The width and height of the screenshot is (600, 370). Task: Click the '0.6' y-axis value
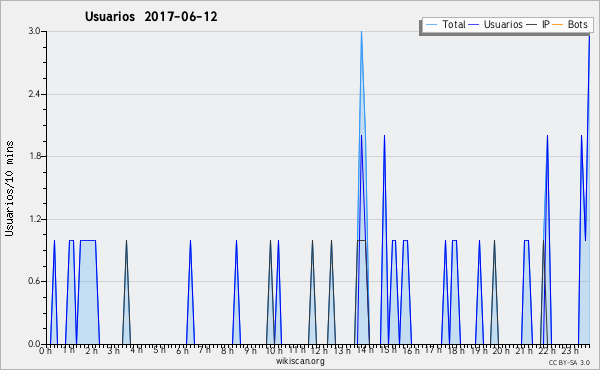(34, 281)
